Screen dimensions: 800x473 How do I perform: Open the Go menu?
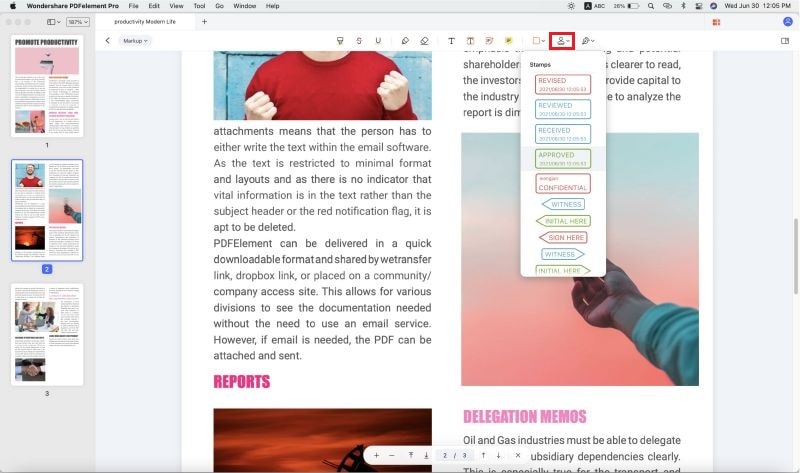219,6
